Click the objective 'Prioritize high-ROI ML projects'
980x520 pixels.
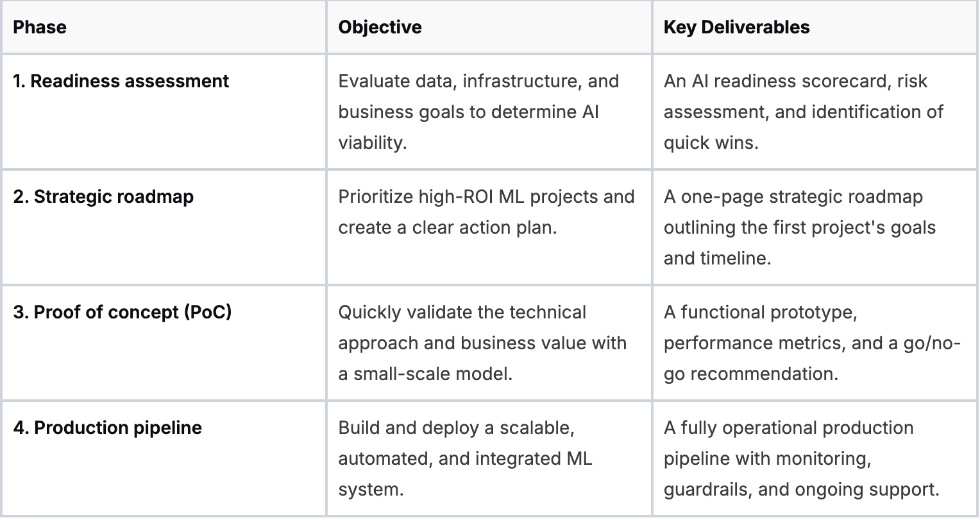[486, 197]
